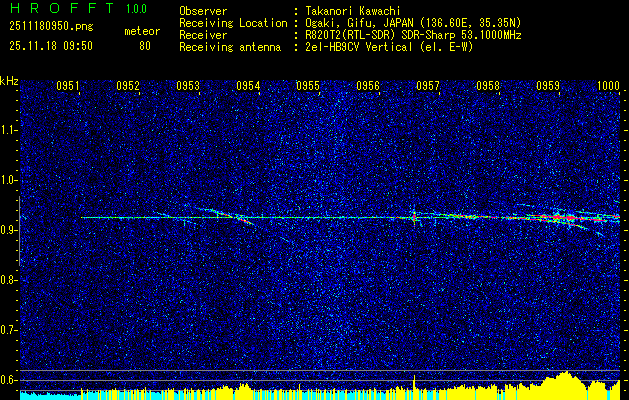The height and width of the screenshot is (400, 629).
Task: Click the cyan noise level bar at bottom left
Action: [x=51, y=396]
